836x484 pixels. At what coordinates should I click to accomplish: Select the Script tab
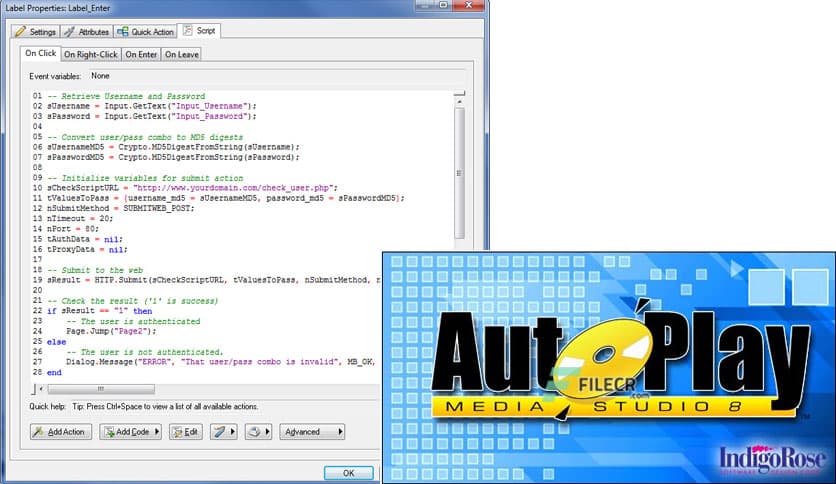[199, 31]
